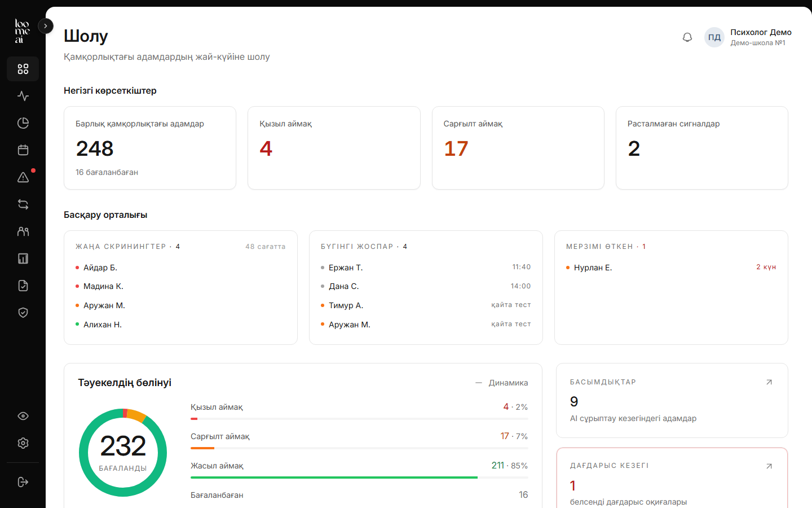Select Айдар Б. in new screenings
The image size is (812, 508).
pyautogui.click(x=180, y=268)
